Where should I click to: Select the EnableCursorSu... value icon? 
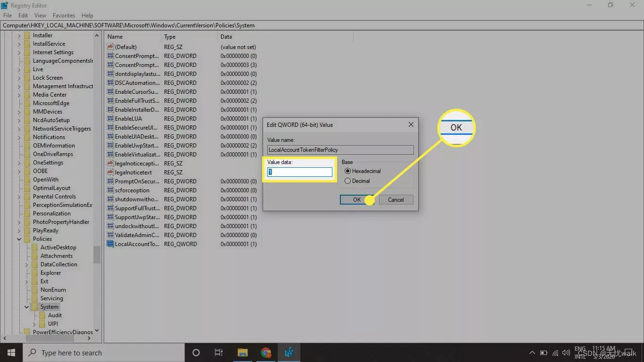[110, 92]
